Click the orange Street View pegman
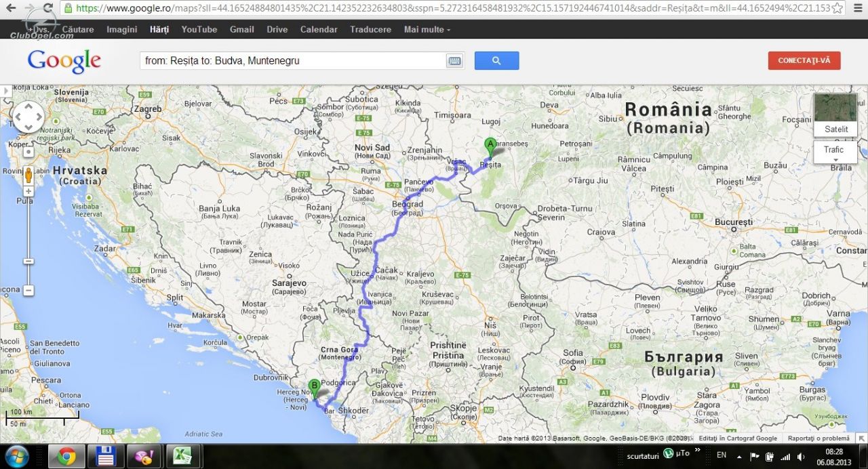This screenshot has width=868, height=469. (28, 175)
